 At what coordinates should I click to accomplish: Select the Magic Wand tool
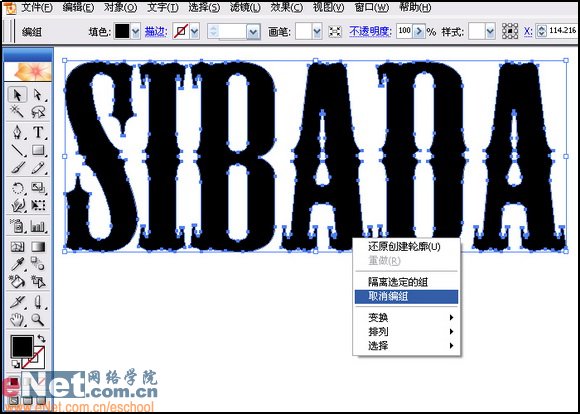[x=17, y=112]
